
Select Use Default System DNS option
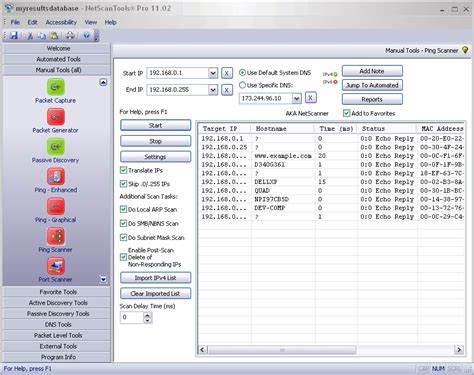point(242,73)
